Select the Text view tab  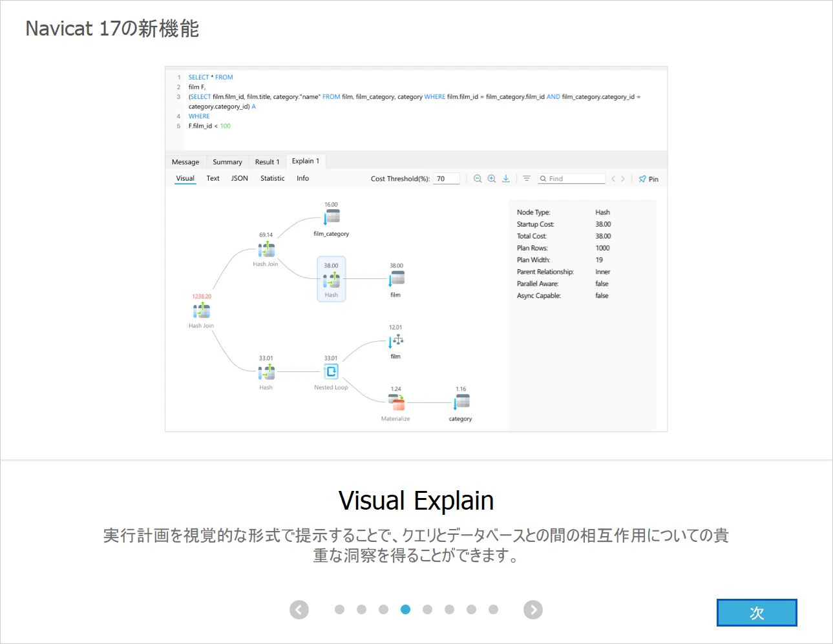pos(213,178)
